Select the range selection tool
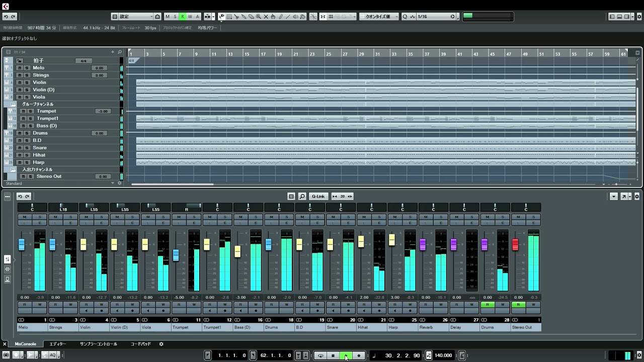The image size is (644, 362). coord(229,17)
